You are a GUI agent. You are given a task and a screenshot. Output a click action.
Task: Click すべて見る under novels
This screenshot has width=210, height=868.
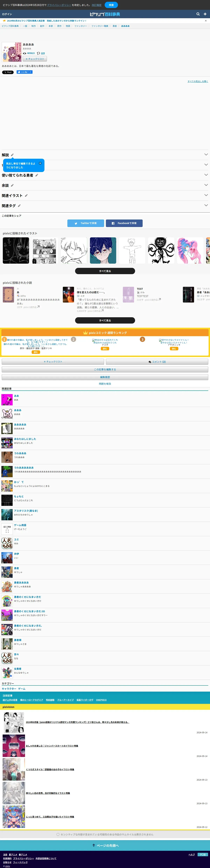105,320
